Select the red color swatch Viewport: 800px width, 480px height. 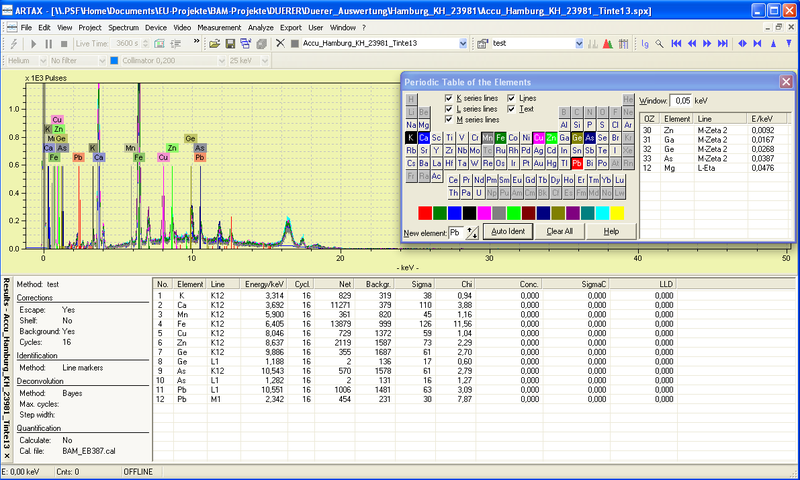coord(425,213)
